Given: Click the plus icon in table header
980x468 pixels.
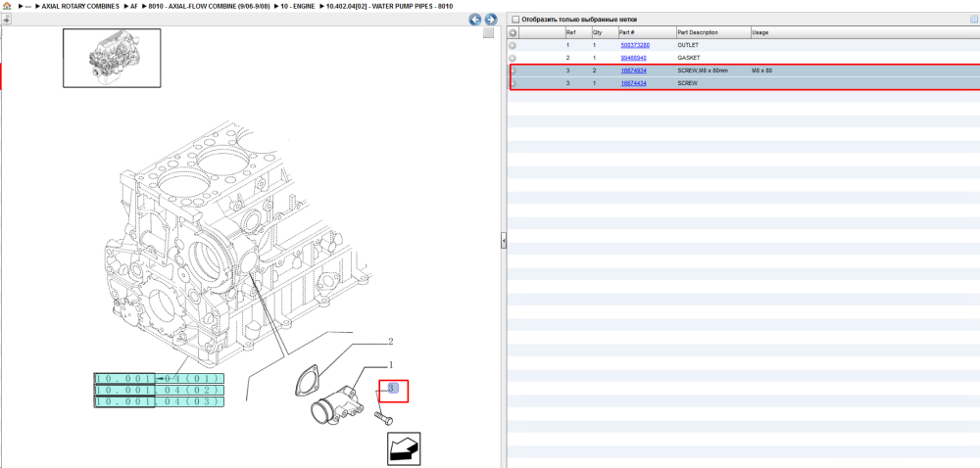Looking at the screenshot, I should point(513,32).
